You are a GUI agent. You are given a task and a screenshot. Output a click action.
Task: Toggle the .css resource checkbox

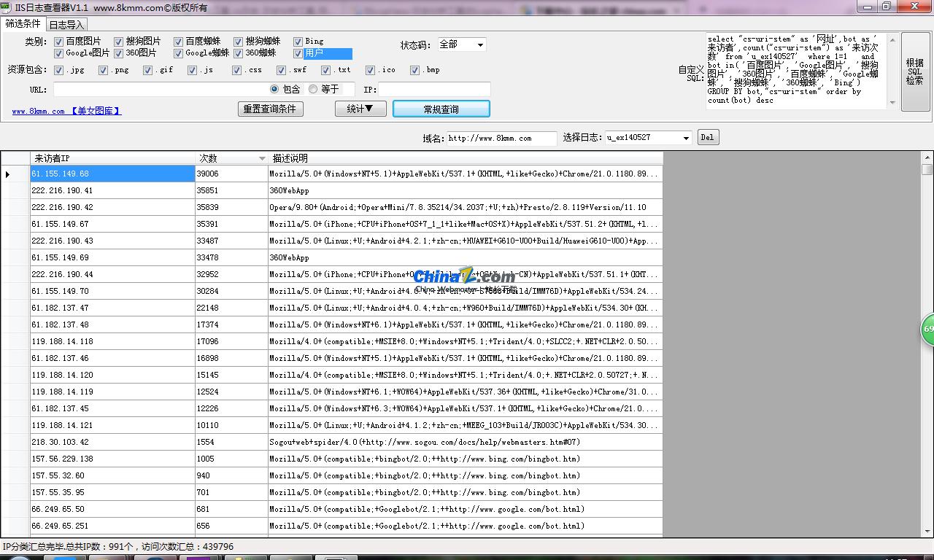click(236, 70)
